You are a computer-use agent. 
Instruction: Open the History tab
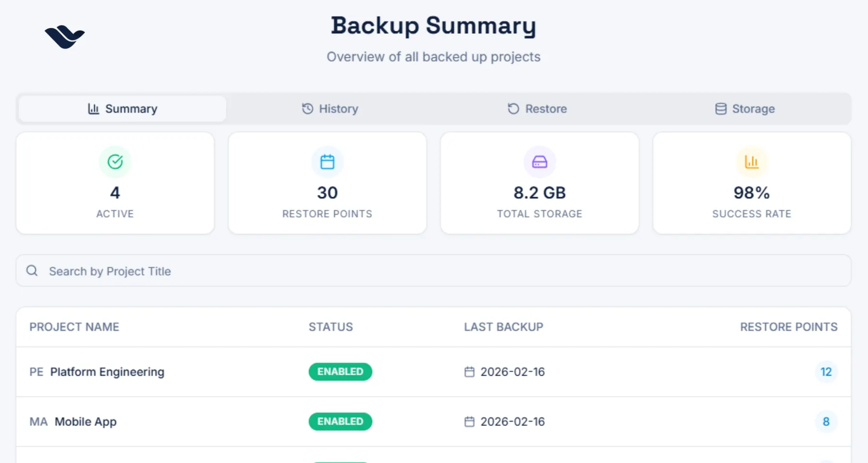click(x=330, y=109)
